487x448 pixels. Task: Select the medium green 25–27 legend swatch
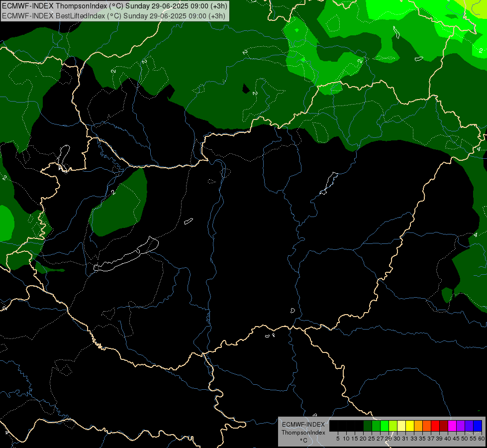pos(376,426)
